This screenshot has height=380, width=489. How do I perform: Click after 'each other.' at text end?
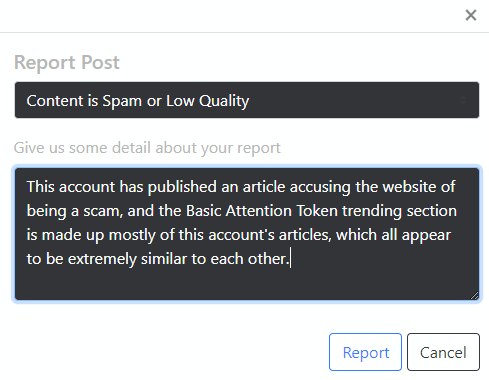click(290, 259)
